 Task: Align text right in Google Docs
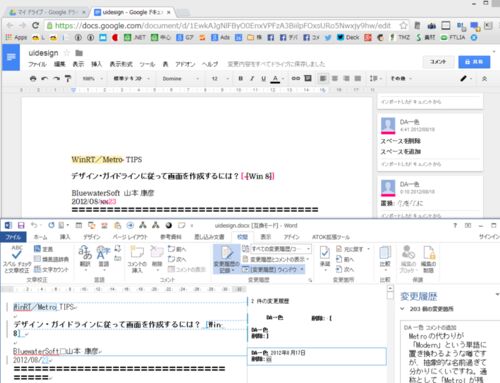pyautogui.click(x=346, y=78)
